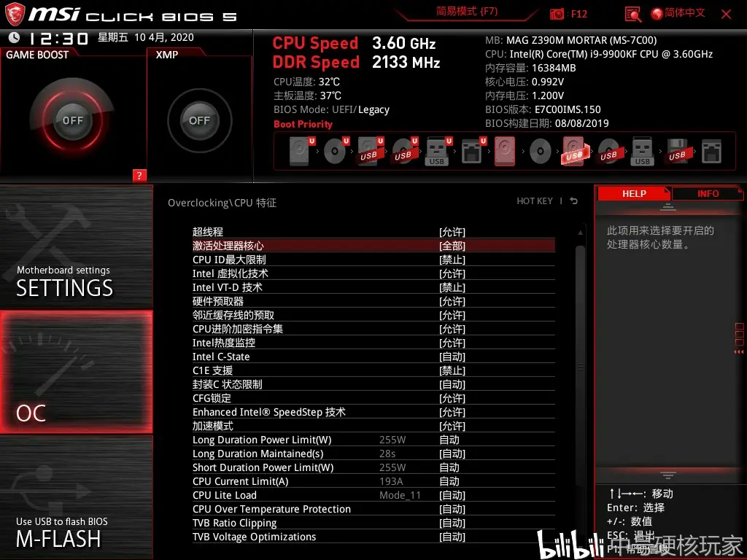Viewport: 747px width, 560px height.
Task: Open Intel VT-D 技术 setting value
Action: pyautogui.click(x=452, y=287)
